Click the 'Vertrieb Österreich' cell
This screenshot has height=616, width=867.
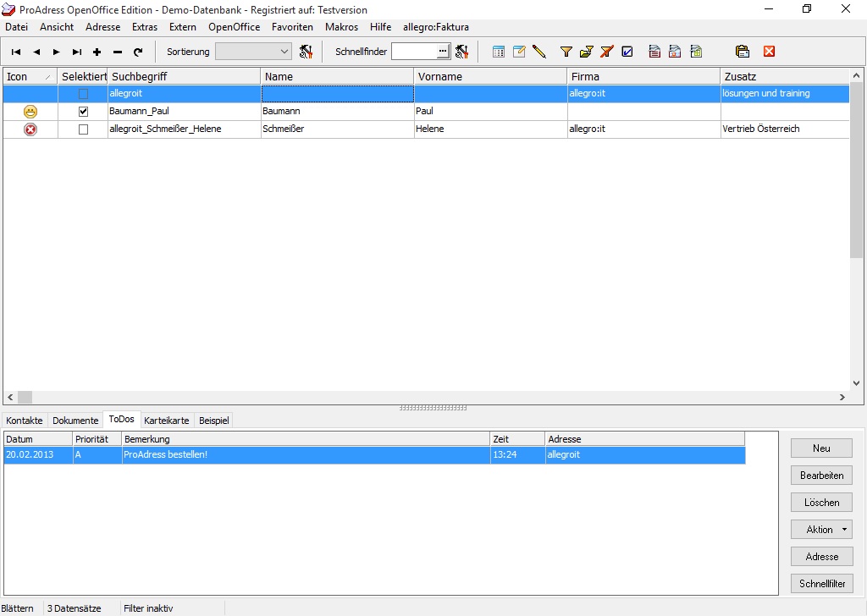[785, 129]
